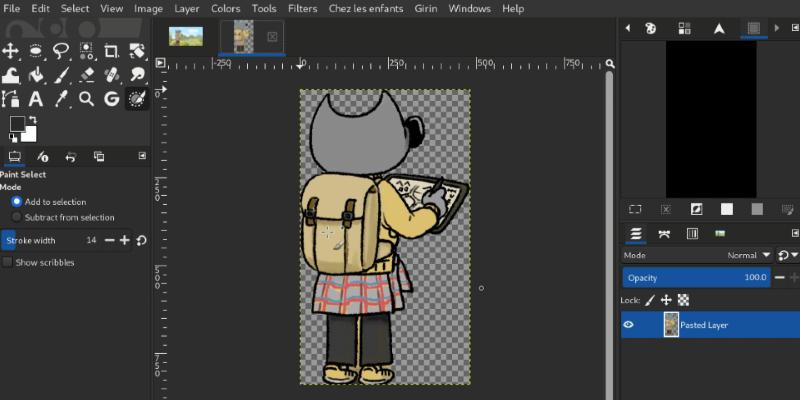This screenshot has height=400, width=800.
Task: Toggle zoom-on-resize at the ruler's right end
Action: pos(610,63)
